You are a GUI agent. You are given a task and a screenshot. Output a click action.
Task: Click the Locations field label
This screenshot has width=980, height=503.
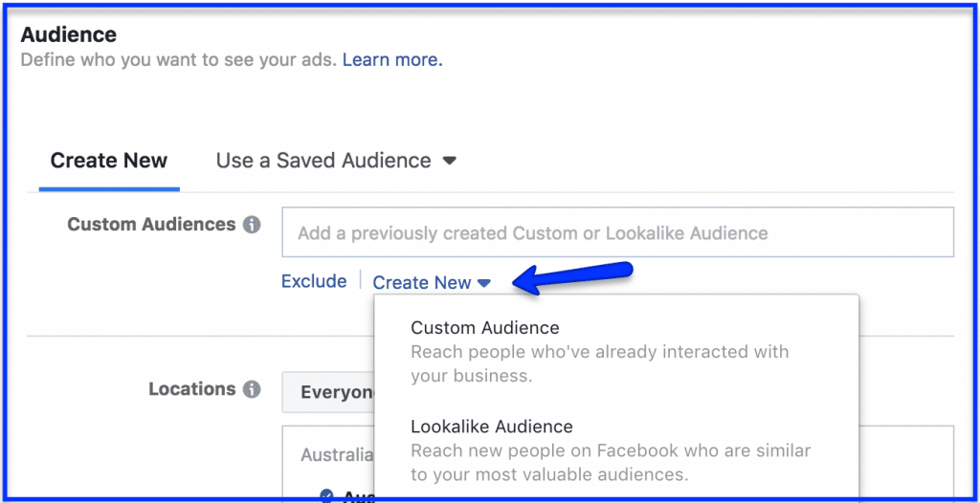(191, 389)
